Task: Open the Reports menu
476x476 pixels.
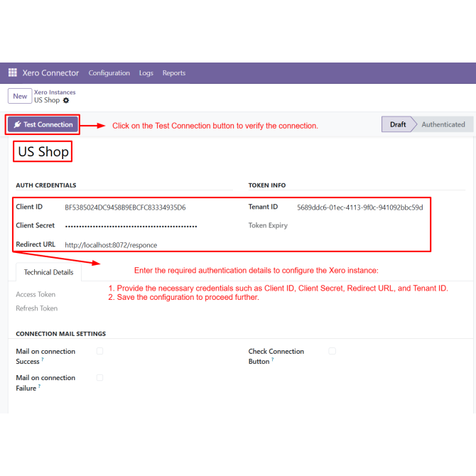Action: pos(173,73)
